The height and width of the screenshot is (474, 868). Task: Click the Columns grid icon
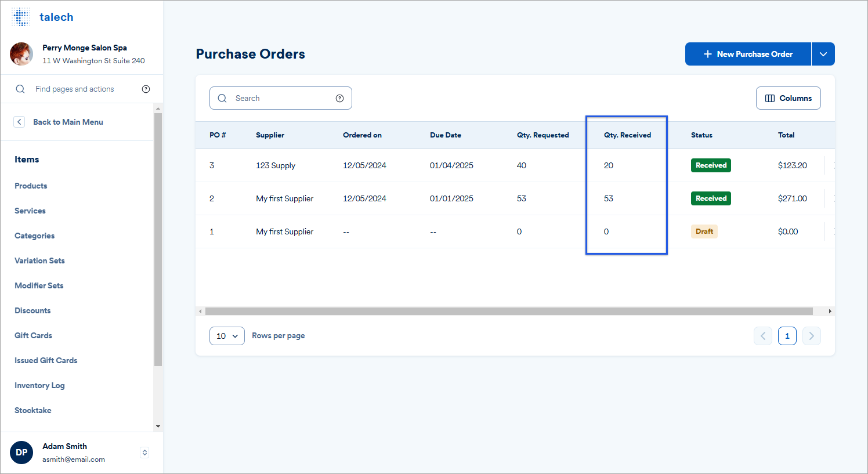point(770,98)
